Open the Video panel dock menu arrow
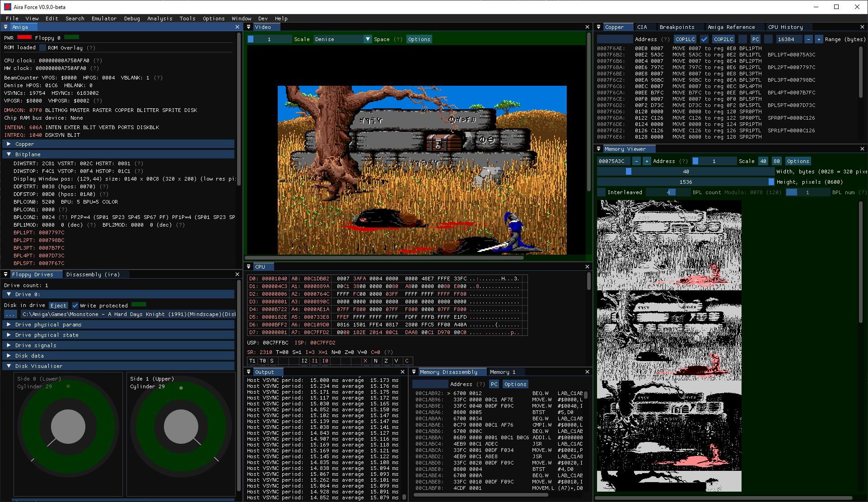This screenshot has width=868, height=502. tap(248, 27)
